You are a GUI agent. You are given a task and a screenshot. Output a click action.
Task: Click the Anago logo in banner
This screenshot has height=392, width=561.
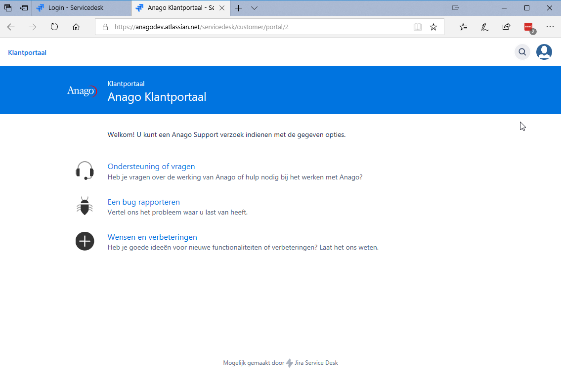[82, 91]
